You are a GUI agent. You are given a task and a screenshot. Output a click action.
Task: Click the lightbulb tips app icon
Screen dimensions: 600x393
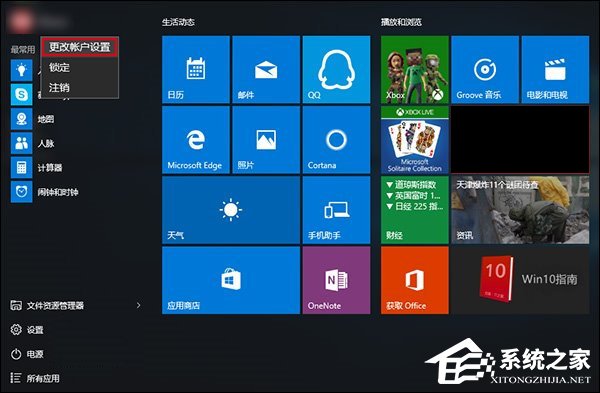[21, 70]
